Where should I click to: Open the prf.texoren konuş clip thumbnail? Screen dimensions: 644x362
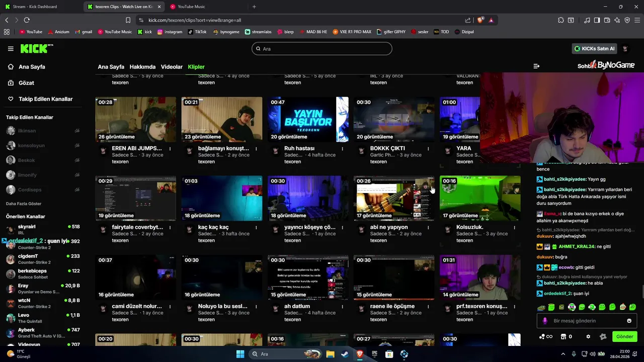[x=480, y=277]
